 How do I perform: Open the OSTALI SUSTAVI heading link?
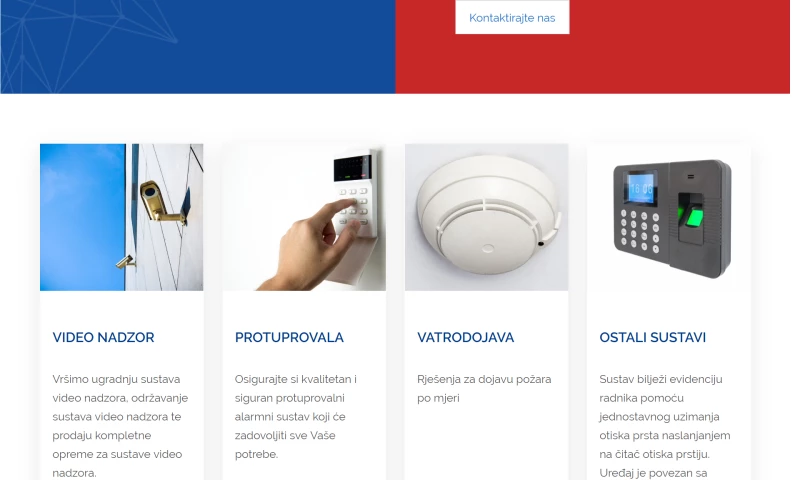[x=653, y=337]
